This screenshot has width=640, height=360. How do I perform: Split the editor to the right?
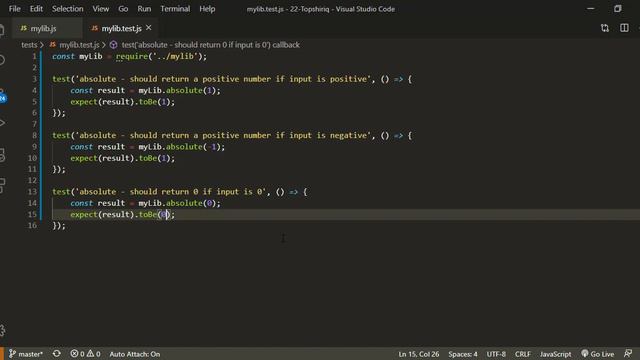click(x=624, y=28)
